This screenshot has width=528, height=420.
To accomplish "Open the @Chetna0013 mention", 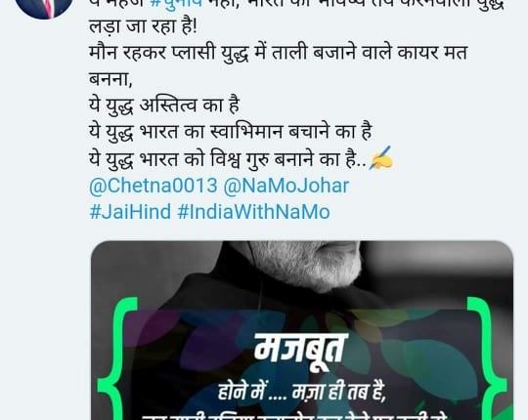I will coord(154,186).
